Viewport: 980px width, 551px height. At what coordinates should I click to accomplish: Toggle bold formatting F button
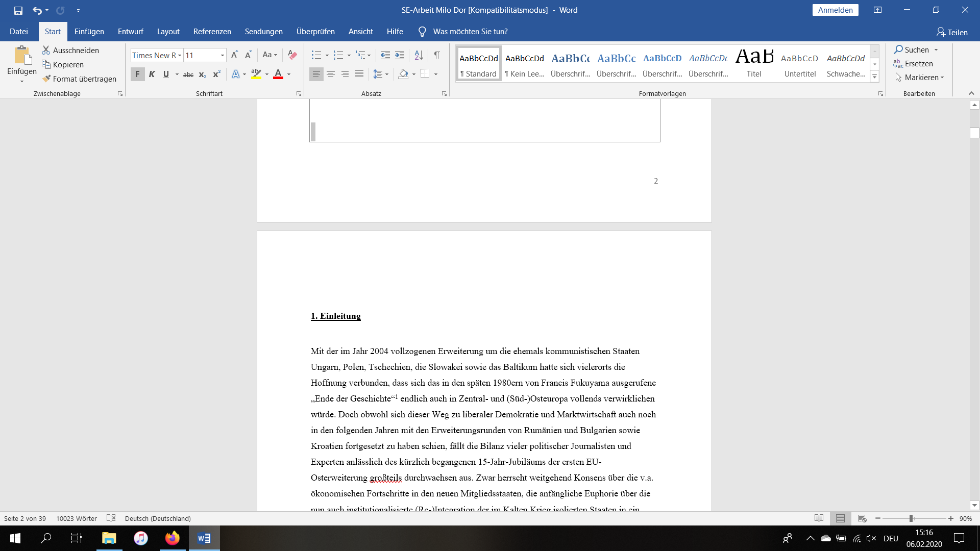coord(137,74)
